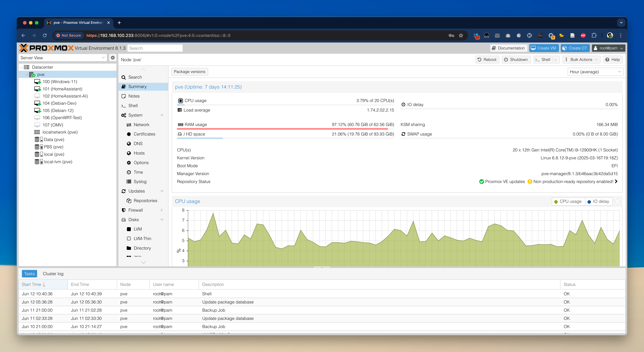Image resolution: width=644 pixels, height=352 pixels.
Task: Collapse the Updates menu section
Action: tap(162, 191)
